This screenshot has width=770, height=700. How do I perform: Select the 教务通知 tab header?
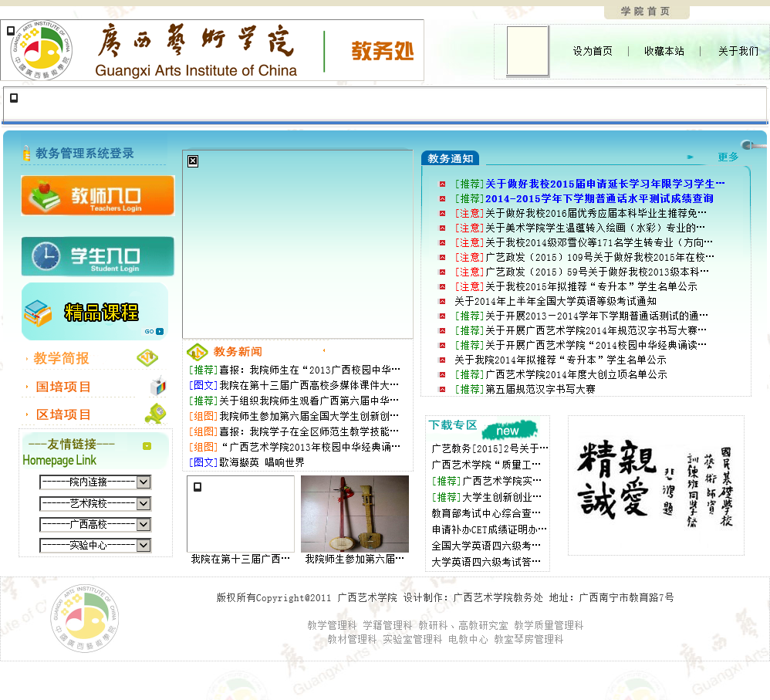(x=451, y=158)
